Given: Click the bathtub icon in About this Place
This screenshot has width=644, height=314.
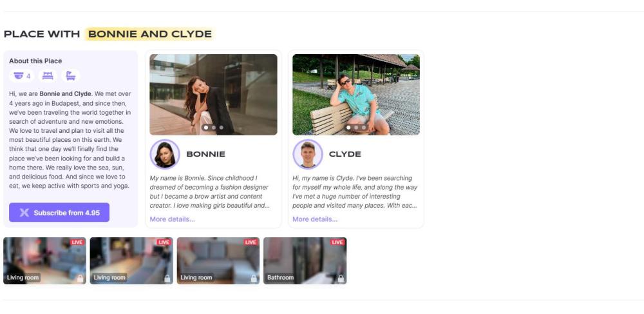Looking at the screenshot, I should 71,75.
